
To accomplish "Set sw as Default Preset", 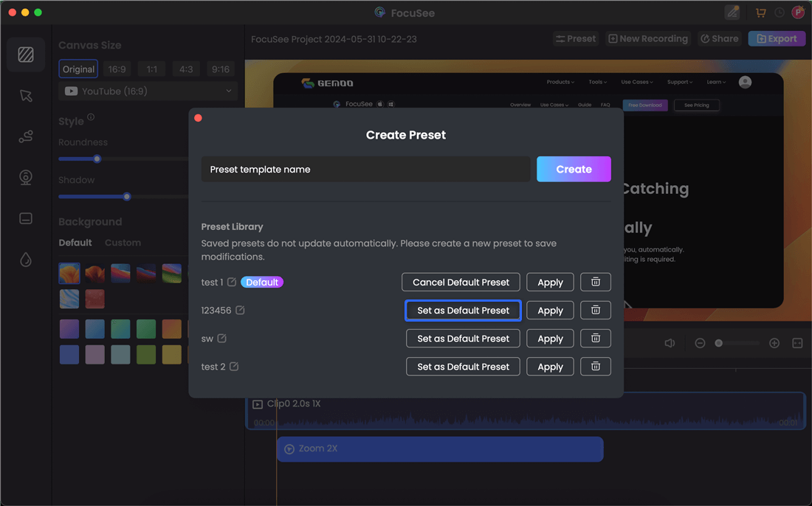I will 463,339.
